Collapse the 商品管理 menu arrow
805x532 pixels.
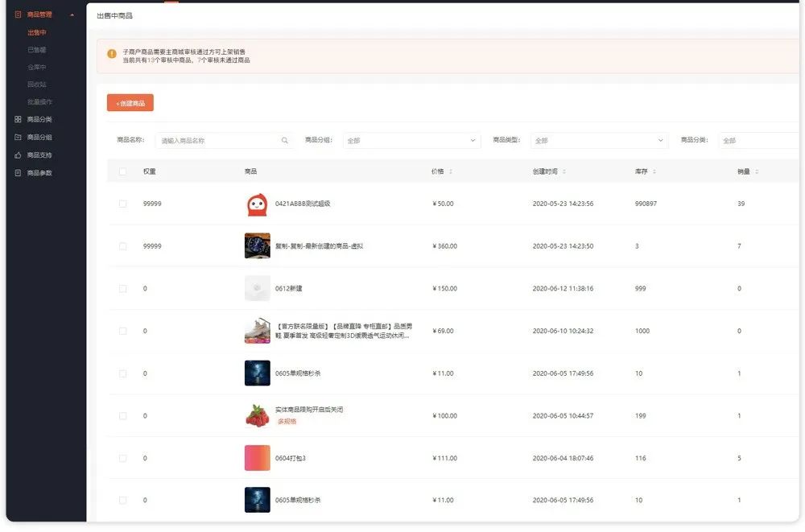tap(72, 15)
